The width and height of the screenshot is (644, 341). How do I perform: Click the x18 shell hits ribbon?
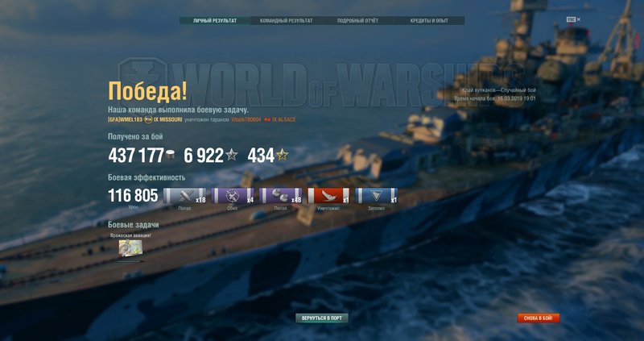[x=185, y=196]
